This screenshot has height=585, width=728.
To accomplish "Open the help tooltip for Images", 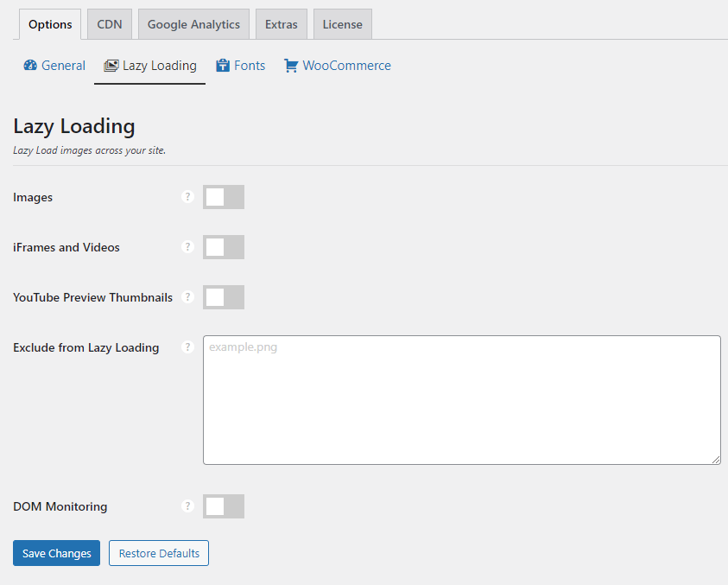I will (x=187, y=197).
